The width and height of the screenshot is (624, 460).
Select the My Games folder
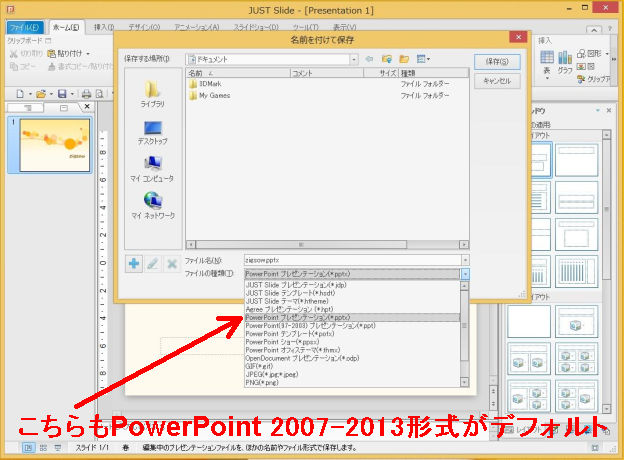(210, 96)
